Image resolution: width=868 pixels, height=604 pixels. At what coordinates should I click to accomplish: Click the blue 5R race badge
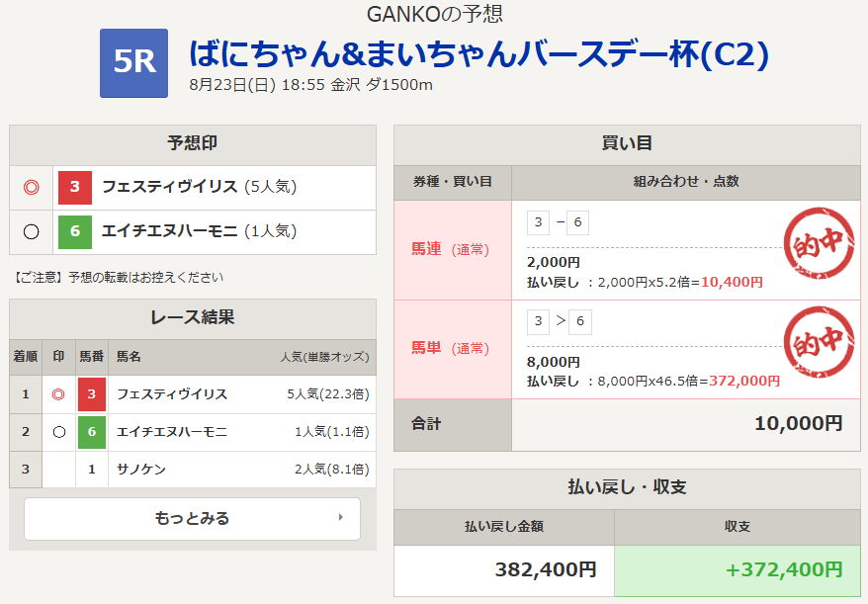pos(134,63)
